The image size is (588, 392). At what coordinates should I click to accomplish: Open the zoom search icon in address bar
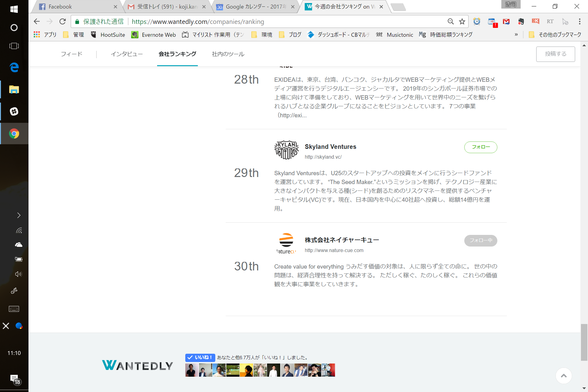pos(450,21)
